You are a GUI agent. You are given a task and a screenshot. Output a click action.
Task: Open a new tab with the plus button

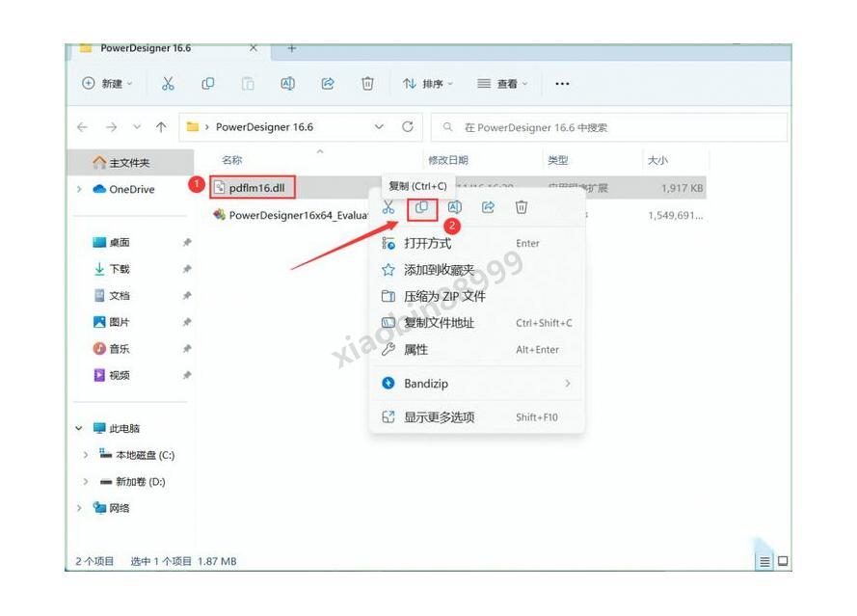coord(292,48)
